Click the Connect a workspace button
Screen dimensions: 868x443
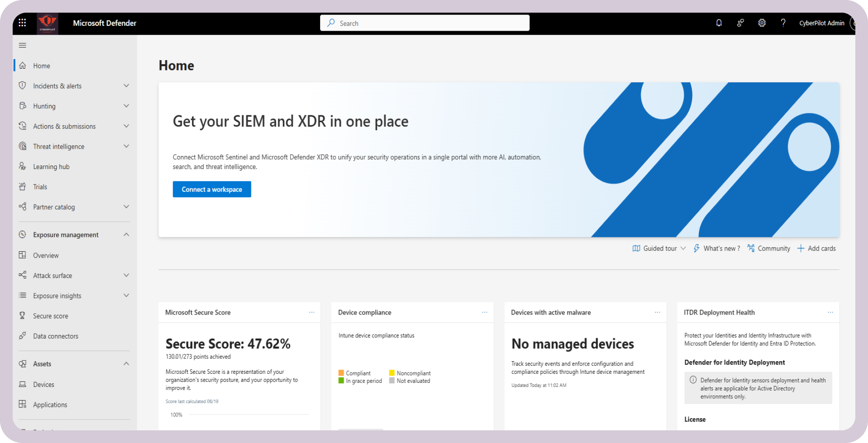click(x=212, y=189)
